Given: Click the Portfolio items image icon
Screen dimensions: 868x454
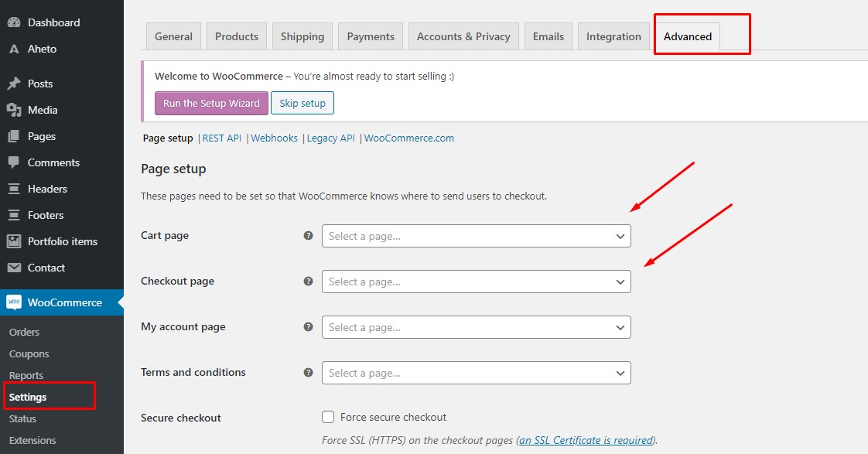Looking at the screenshot, I should pos(14,241).
